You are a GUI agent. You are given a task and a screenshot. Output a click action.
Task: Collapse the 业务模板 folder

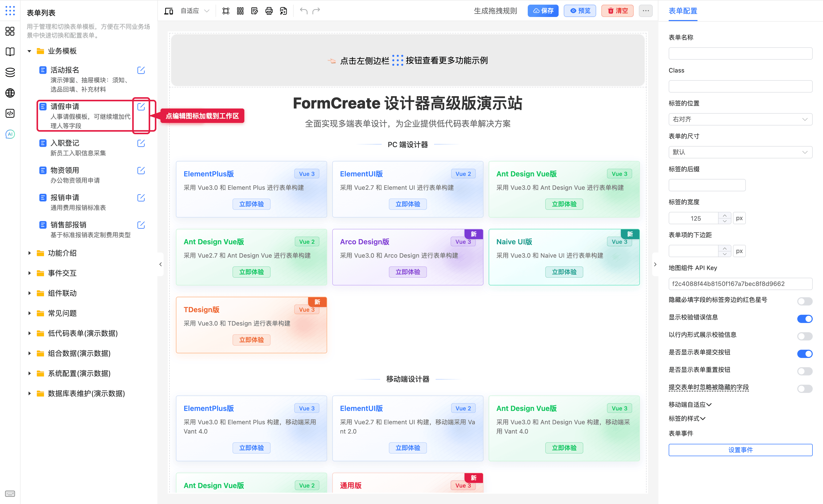click(x=29, y=51)
